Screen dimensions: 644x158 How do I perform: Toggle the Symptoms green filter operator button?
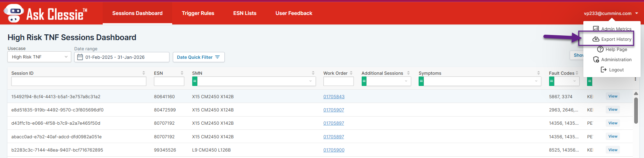pos(421,81)
